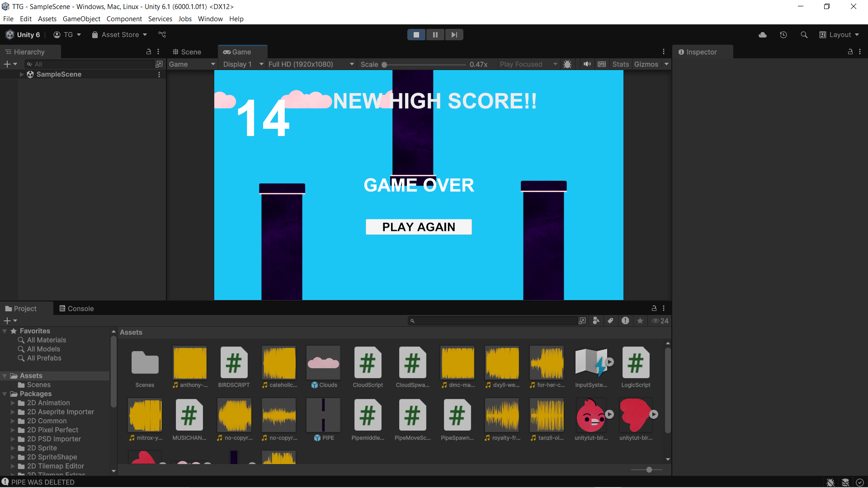The width and height of the screenshot is (868, 488).
Task: Select the BIRDSCRIPT asset thumbnail
Action: pos(234,362)
